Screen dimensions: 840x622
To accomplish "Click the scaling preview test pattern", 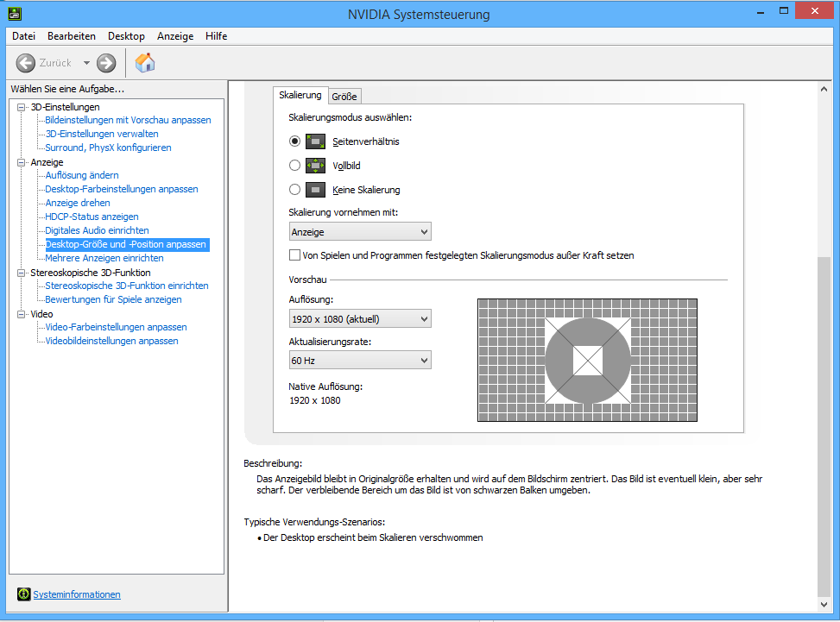I will (x=587, y=361).
